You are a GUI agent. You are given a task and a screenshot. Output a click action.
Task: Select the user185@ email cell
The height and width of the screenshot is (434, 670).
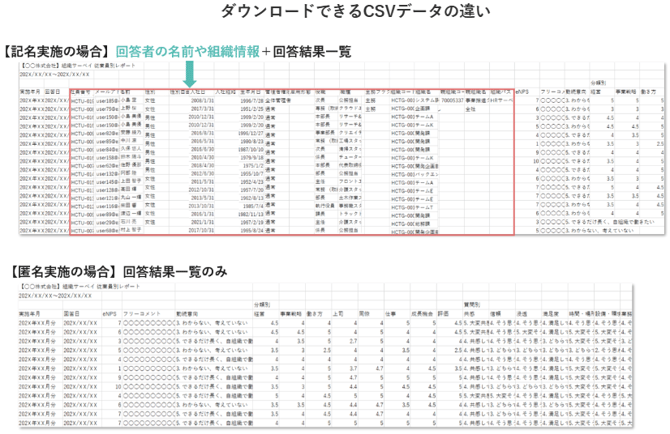click(107, 101)
